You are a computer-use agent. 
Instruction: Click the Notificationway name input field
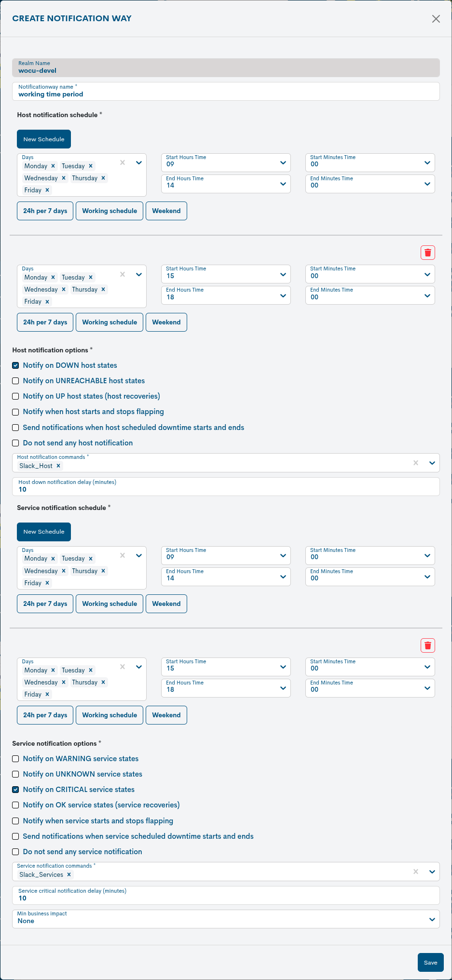(x=226, y=94)
